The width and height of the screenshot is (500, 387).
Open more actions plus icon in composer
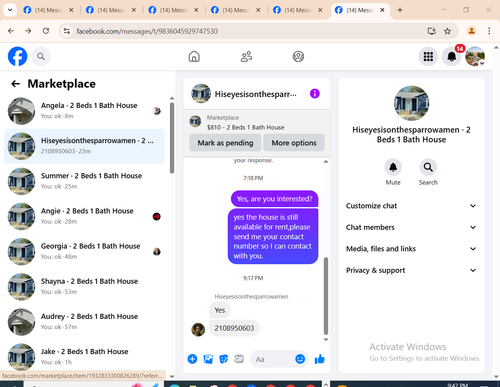click(192, 359)
